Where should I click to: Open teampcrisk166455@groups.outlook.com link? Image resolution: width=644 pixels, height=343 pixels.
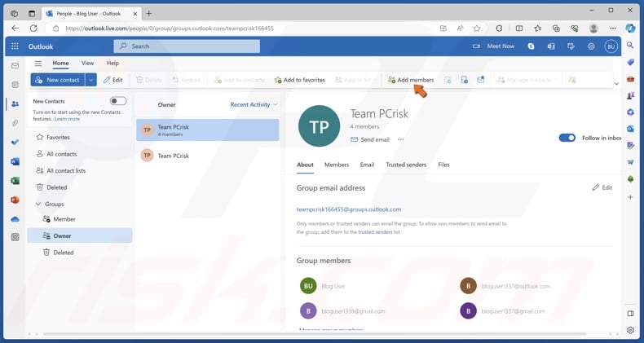click(x=349, y=209)
